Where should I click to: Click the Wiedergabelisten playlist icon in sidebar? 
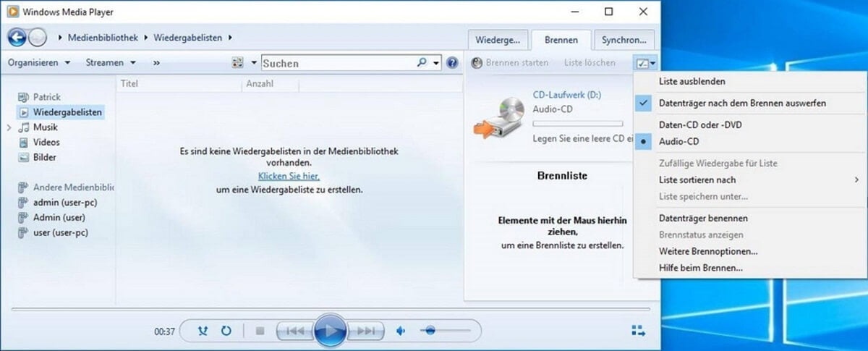tap(24, 112)
